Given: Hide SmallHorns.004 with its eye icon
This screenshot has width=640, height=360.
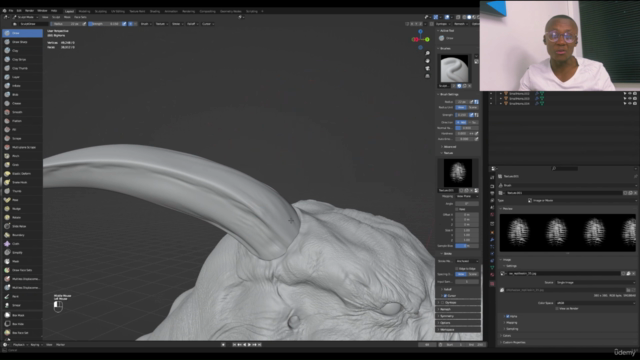Looking at the screenshot, I should click(629, 103).
